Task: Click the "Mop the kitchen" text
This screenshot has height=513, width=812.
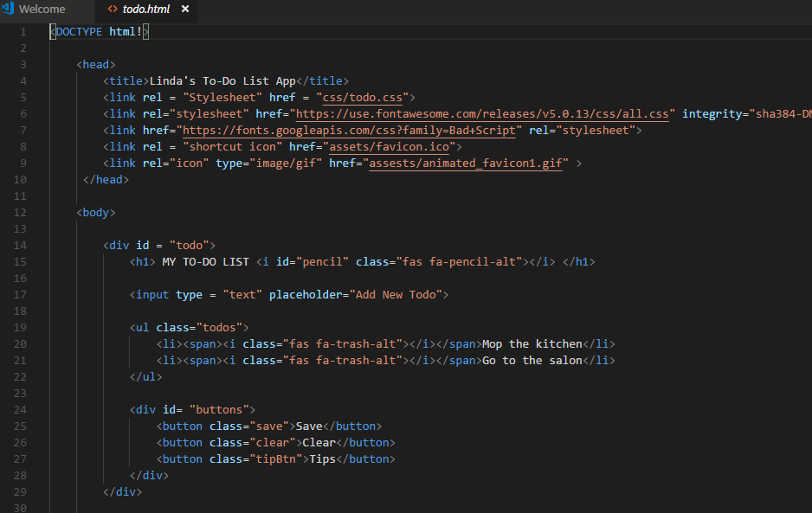Action: [x=532, y=344]
